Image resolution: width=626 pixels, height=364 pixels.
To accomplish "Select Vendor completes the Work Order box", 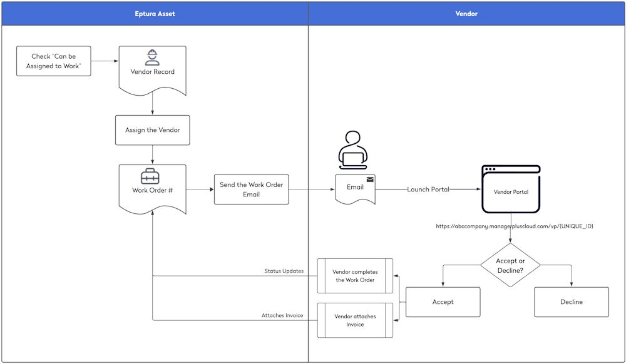I will (x=355, y=276).
